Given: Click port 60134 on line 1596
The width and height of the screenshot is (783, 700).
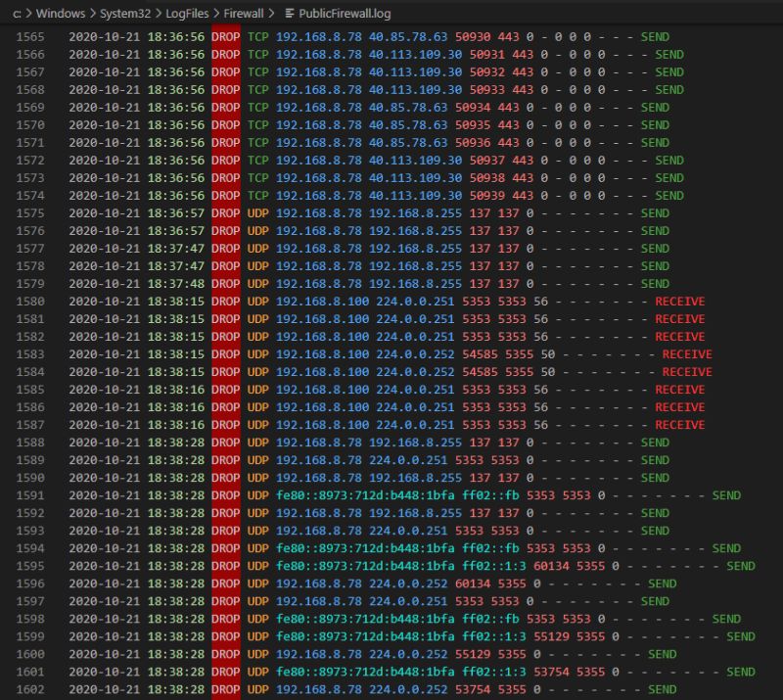Looking at the screenshot, I should [473, 583].
